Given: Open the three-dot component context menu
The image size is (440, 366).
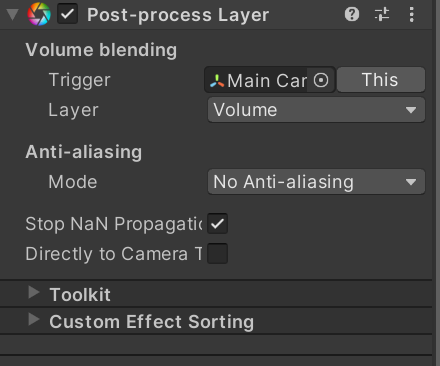Looking at the screenshot, I should click(x=412, y=14).
